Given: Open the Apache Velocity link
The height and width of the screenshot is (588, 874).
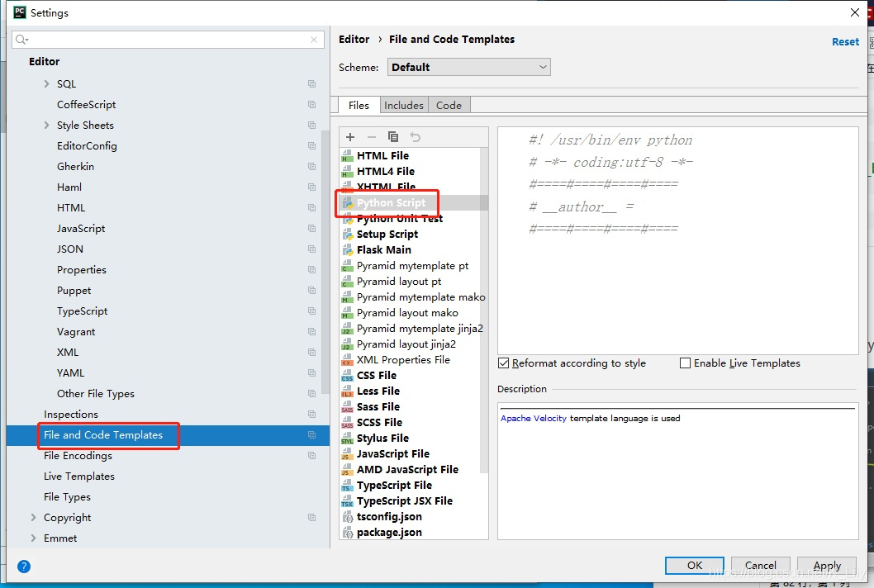Looking at the screenshot, I should [x=534, y=418].
